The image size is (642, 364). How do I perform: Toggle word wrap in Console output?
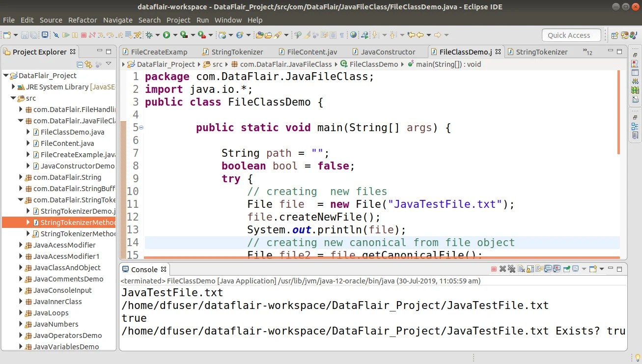click(539, 268)
